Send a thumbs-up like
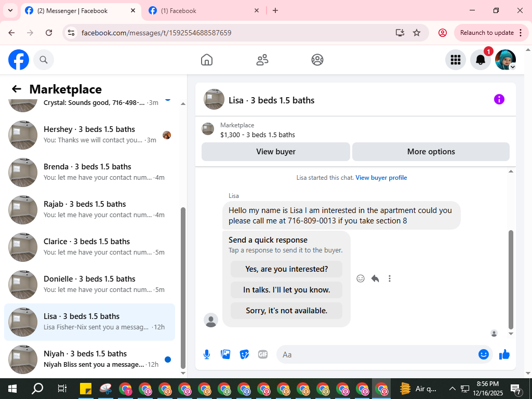532x399 pixels. [x=504, y=354]
